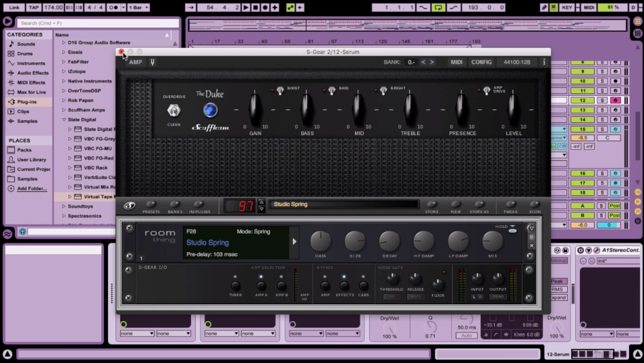Viewport: 644px width, 363px height.
Task: Click the browser search field
Action: 99,23
